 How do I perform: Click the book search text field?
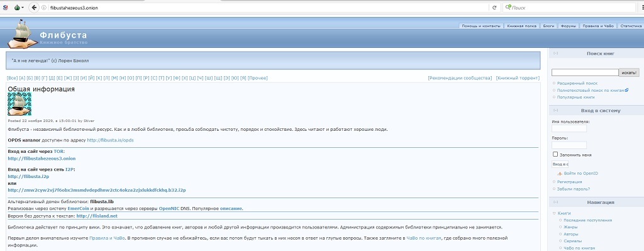(x=585, y=72)
